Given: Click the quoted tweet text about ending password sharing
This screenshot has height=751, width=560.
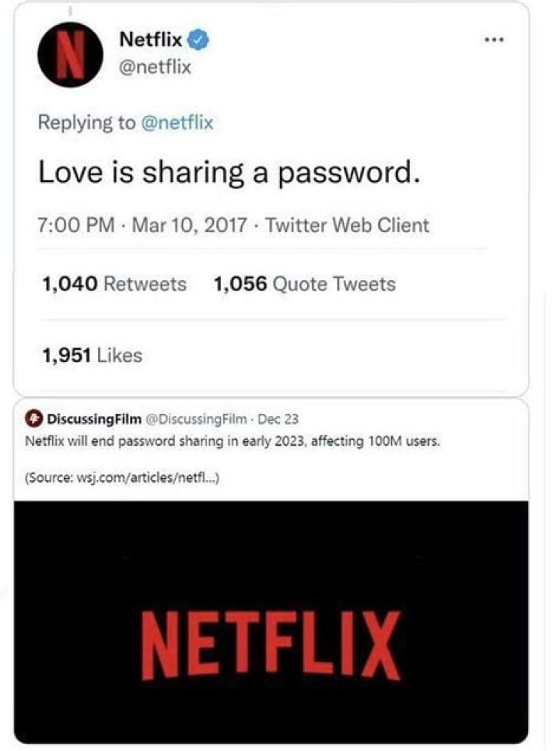Looking at the screenshot, I should point(233,442).
